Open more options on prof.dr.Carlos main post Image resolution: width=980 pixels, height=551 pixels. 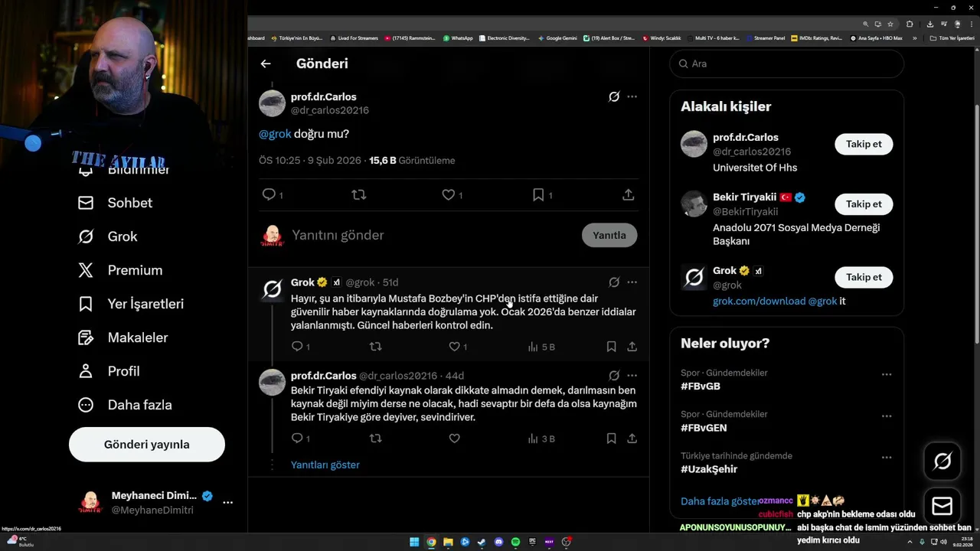[632, 96]
